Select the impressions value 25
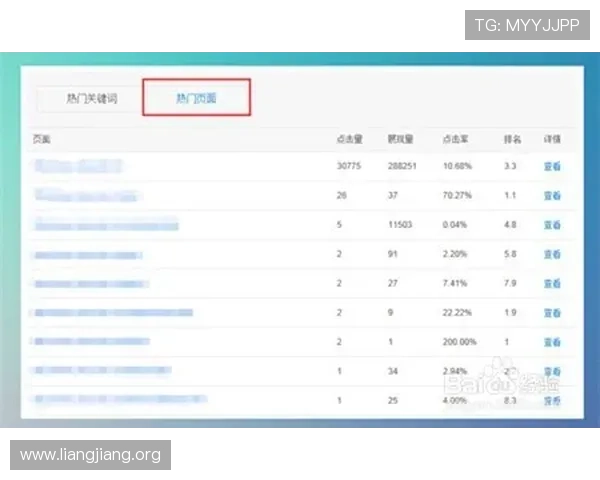 pos(393,400)
